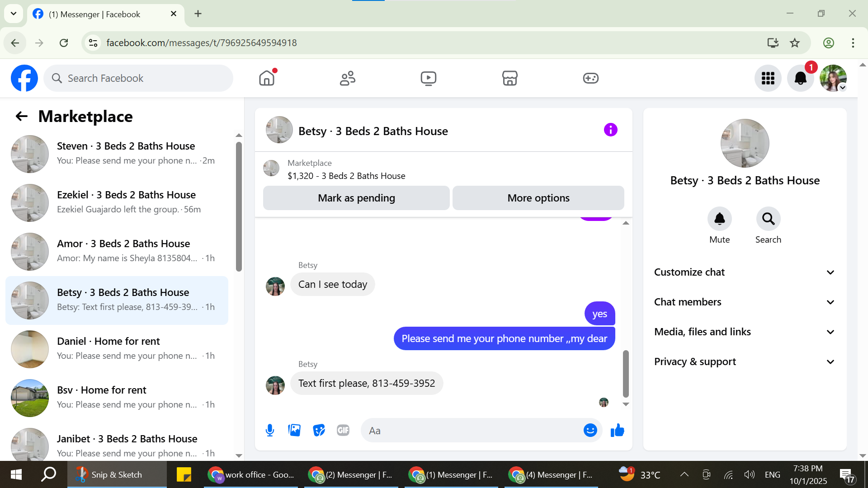Open Sticky Notes from taskbar
The width and height of the screenshot is (868, 488).
[x=184, y=474]
